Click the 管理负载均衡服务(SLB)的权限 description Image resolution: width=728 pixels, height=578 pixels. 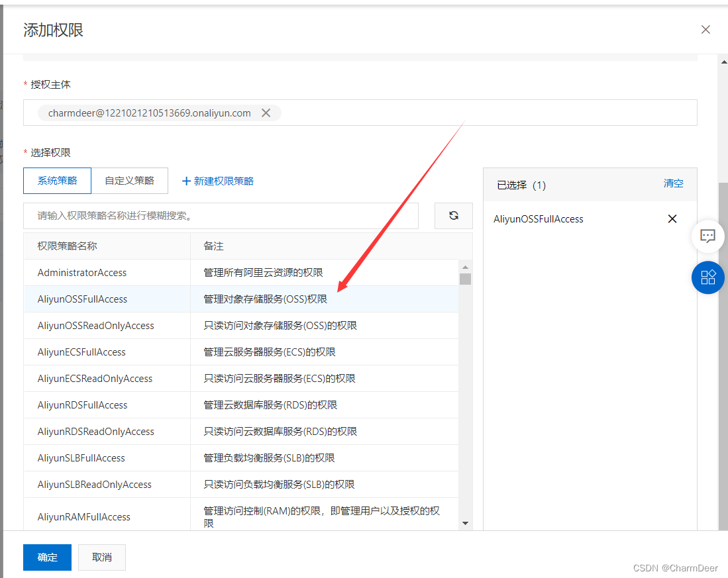point(269,458)
